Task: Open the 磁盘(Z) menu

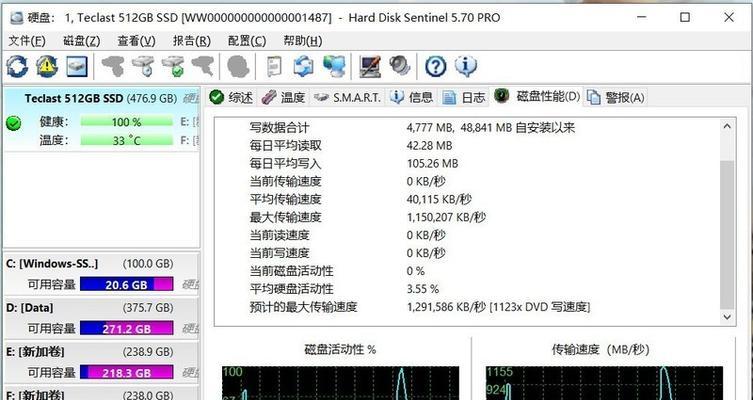Action: (x=82, y=41)
